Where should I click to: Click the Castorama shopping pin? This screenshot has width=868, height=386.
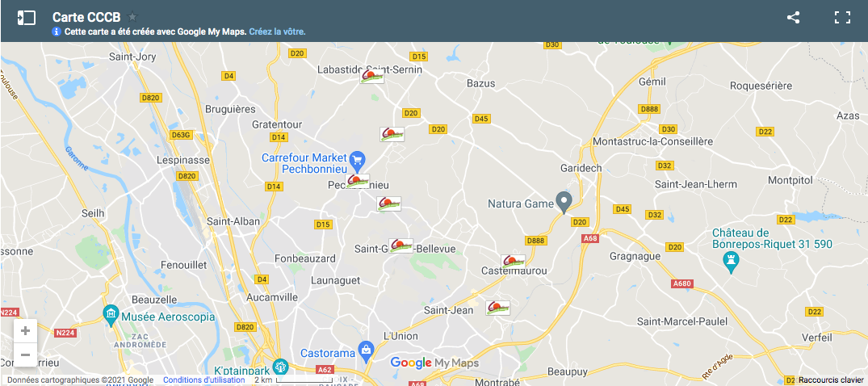365,351
